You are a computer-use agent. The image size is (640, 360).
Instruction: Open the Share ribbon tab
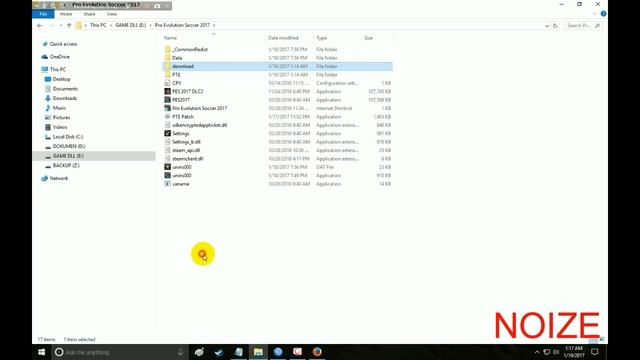click(x=89, y=14)
